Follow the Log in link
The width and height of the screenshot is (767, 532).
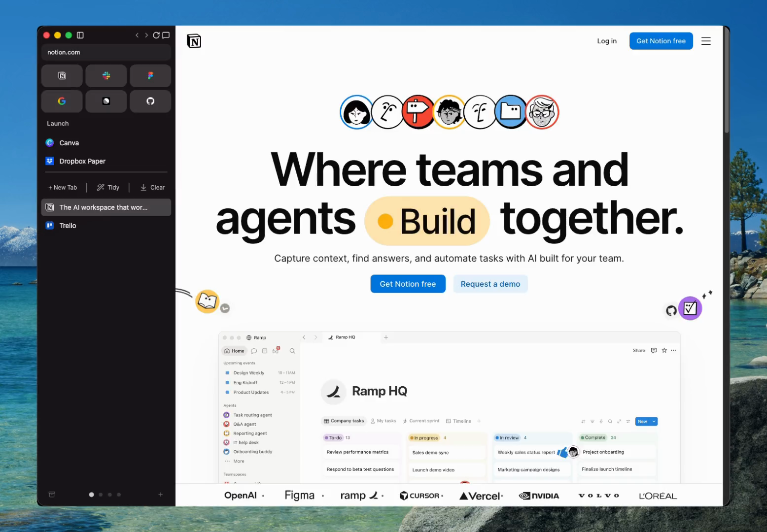coord(607,41)
